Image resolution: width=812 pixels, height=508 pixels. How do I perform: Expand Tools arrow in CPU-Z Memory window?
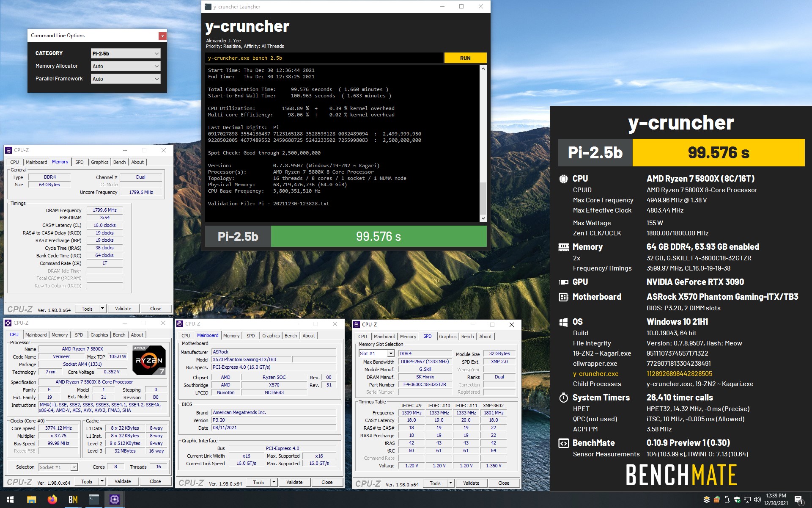coord(102,309)
